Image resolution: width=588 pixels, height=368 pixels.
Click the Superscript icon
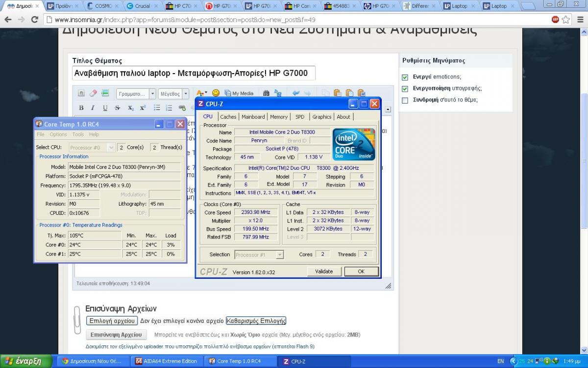pyautogui.click(x=143, y=108)
